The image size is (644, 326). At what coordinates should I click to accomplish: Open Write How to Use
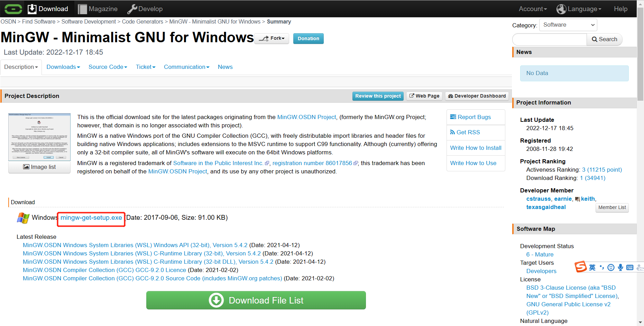tap(473, 163)
